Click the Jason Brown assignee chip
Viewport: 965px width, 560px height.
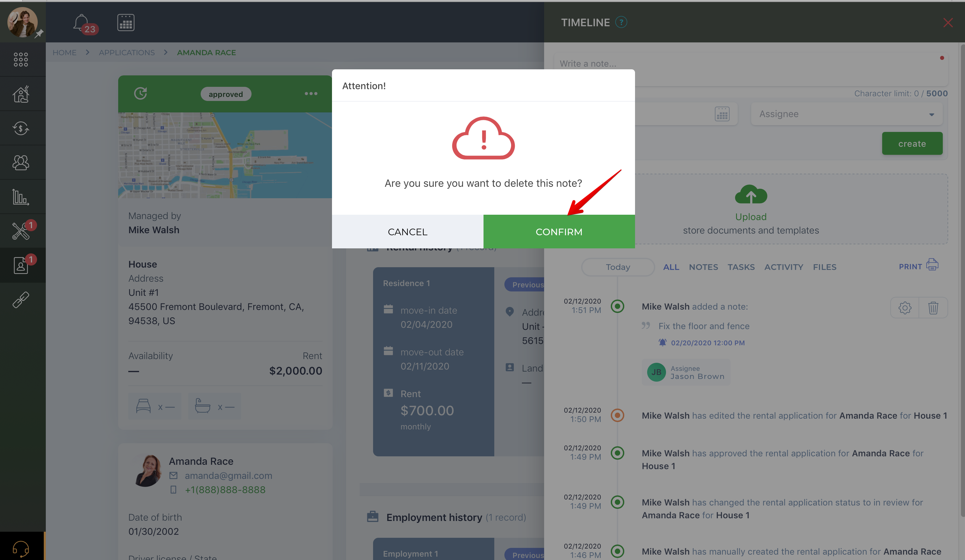tap(686, 372)
